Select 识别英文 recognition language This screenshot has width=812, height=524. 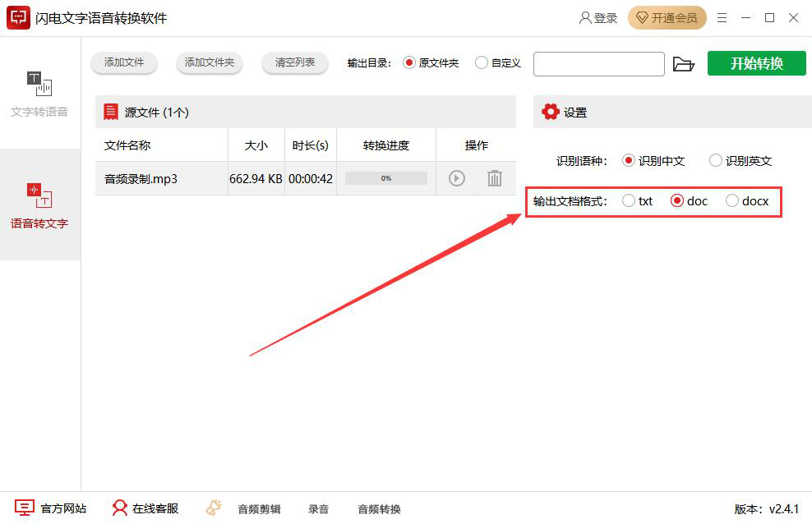740,161
